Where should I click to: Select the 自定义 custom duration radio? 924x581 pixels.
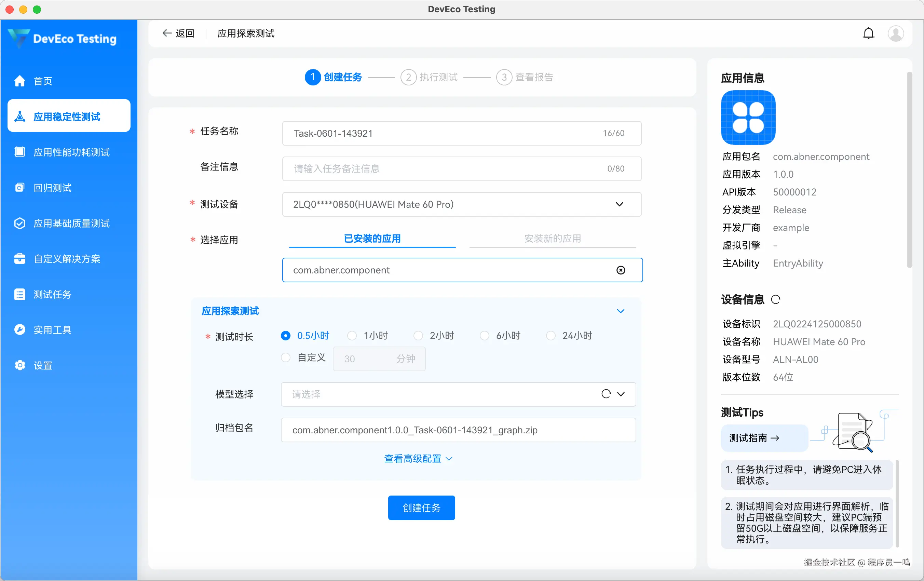[285, 357]
